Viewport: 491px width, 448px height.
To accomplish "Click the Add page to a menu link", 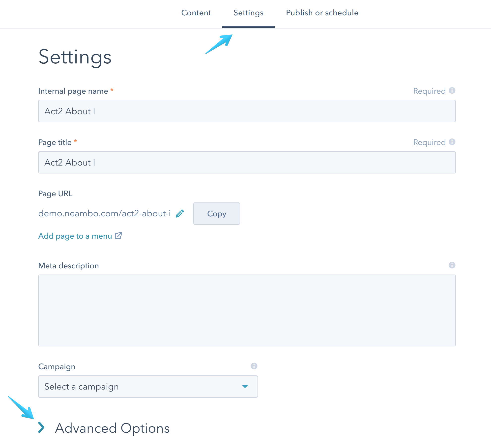I will pyautogui.click(x=75, y=236).
